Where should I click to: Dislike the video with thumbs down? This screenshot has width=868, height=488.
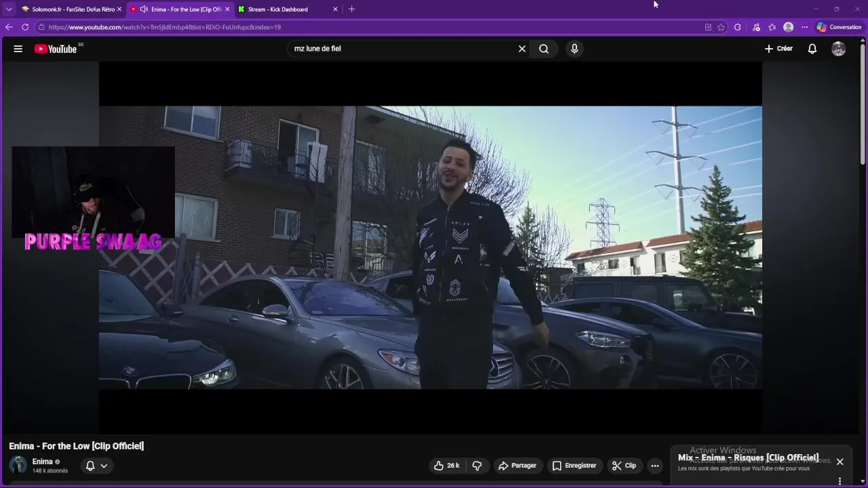477,466
